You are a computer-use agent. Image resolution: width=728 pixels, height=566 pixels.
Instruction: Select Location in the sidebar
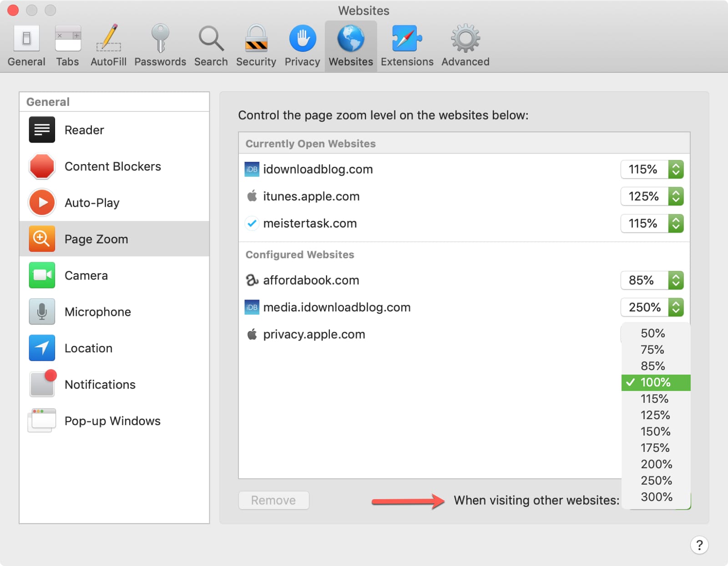coord(114,348)
